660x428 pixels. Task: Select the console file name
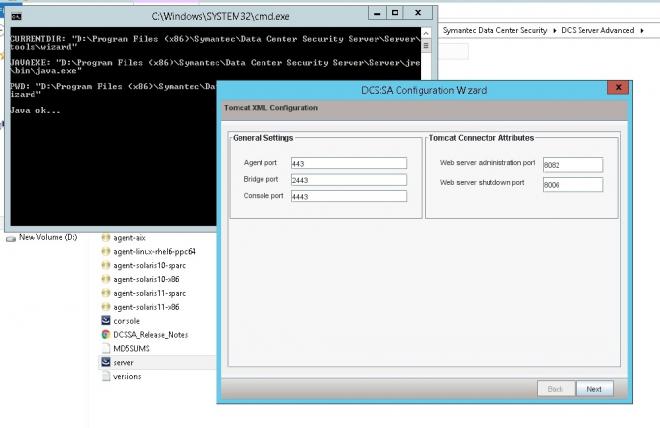[126, 321]
